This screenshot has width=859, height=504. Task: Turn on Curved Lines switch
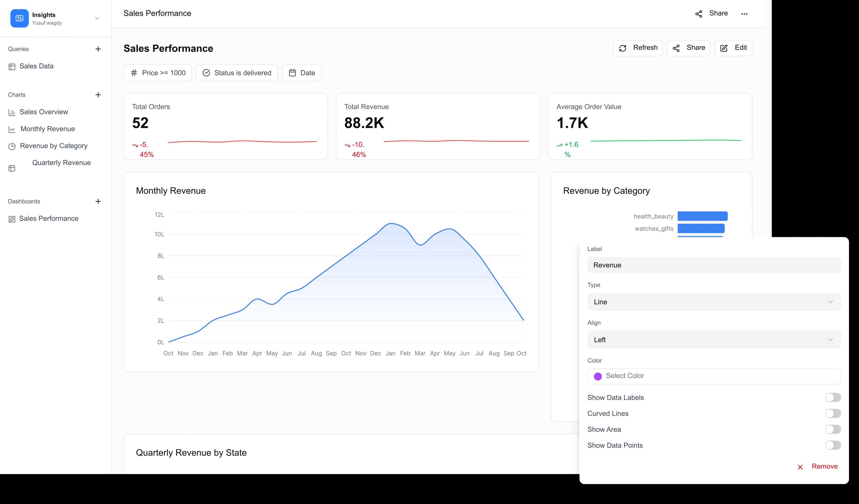832,413
